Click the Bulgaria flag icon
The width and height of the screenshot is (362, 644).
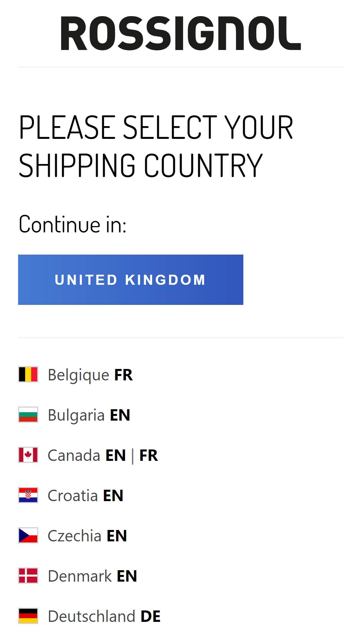point(28,415)
